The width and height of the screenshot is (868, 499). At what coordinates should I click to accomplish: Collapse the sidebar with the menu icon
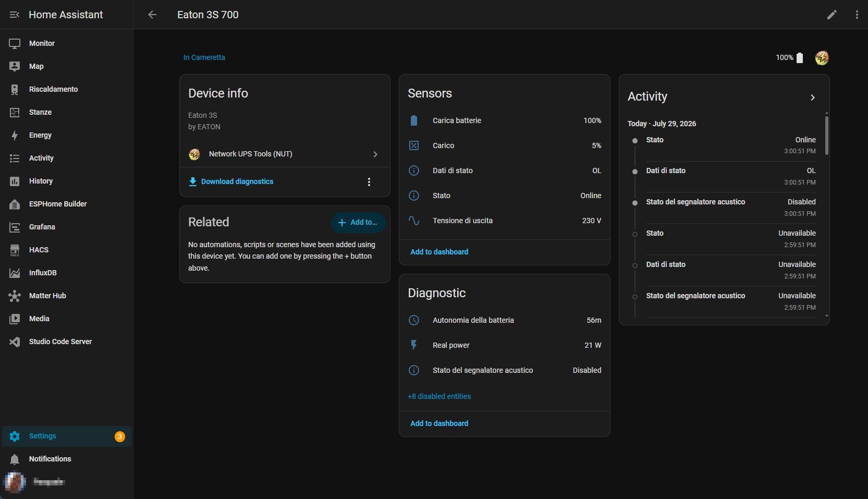tap(15, 15)
